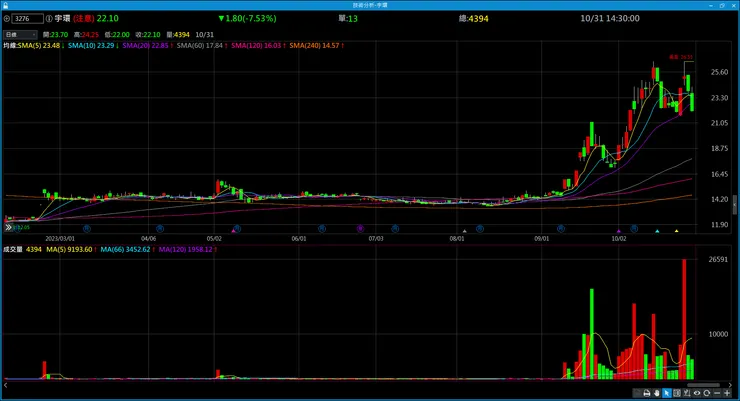Image resolution: width=740 pixels, height=401 pixels.
Task: Click the blue circle marker beside 04/06
Action: 160,228
